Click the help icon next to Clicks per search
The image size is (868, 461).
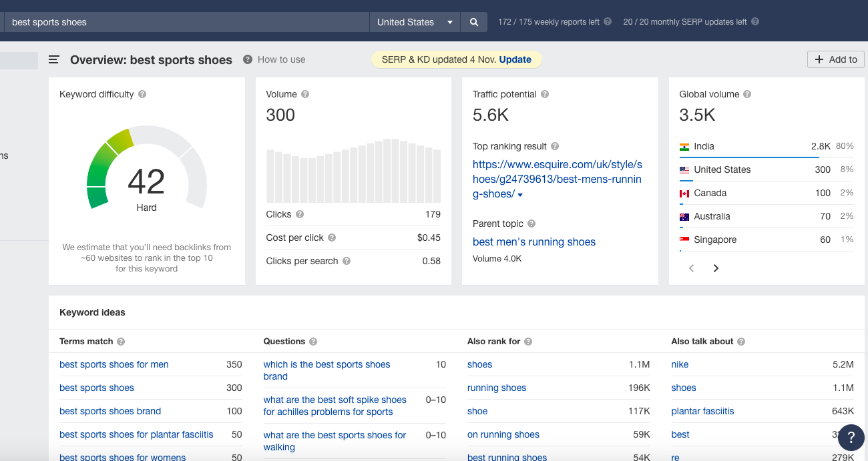point(347,262)
